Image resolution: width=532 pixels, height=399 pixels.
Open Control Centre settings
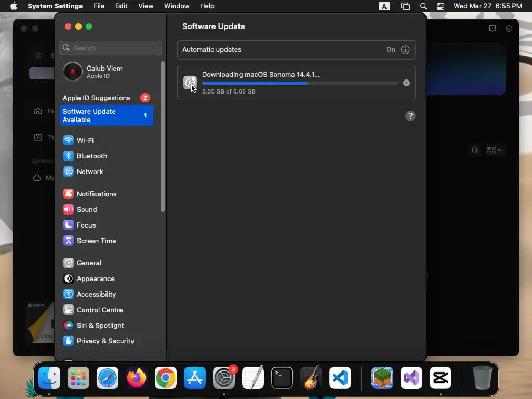(x=106, y=310)
